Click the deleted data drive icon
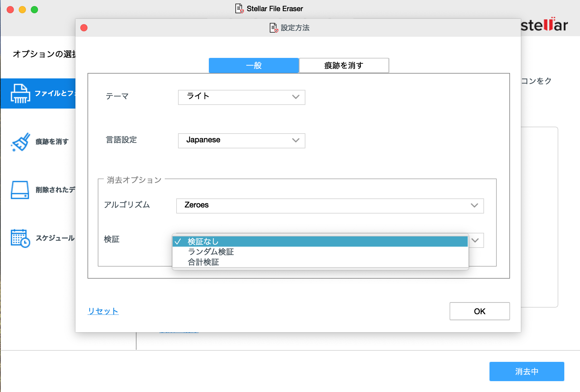Viewport: 580px width, 392px height. [20, 190]
